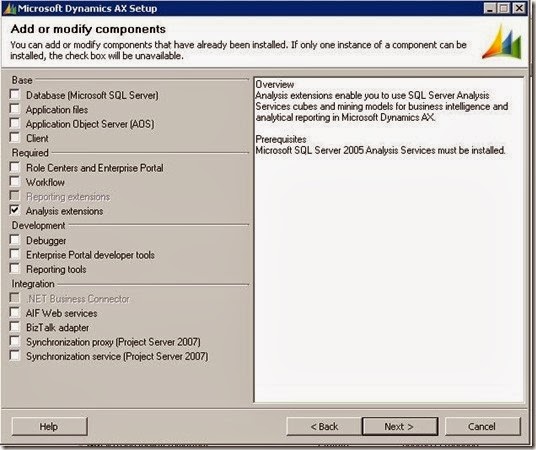Tick Application Object Server (AOS) checkbox
The image size is (536, 450).
(x=15, y=123)
